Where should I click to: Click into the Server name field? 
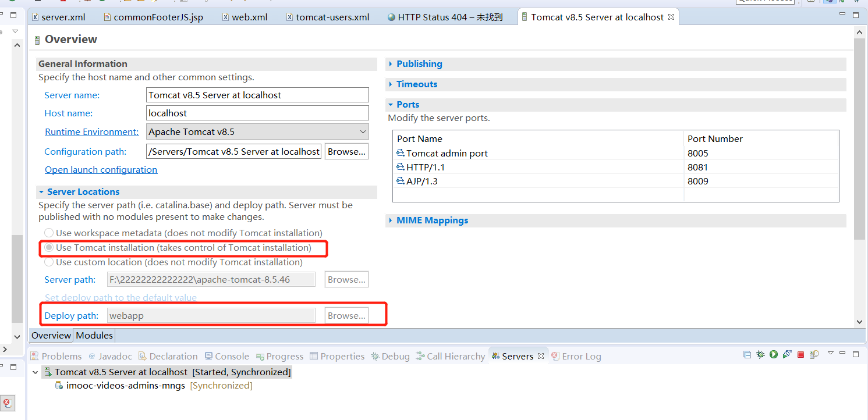pyautogui.click(x=257, y=95)
